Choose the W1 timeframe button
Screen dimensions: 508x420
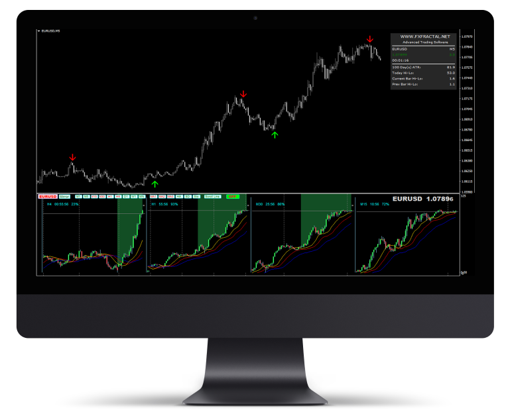pos(134,197)
